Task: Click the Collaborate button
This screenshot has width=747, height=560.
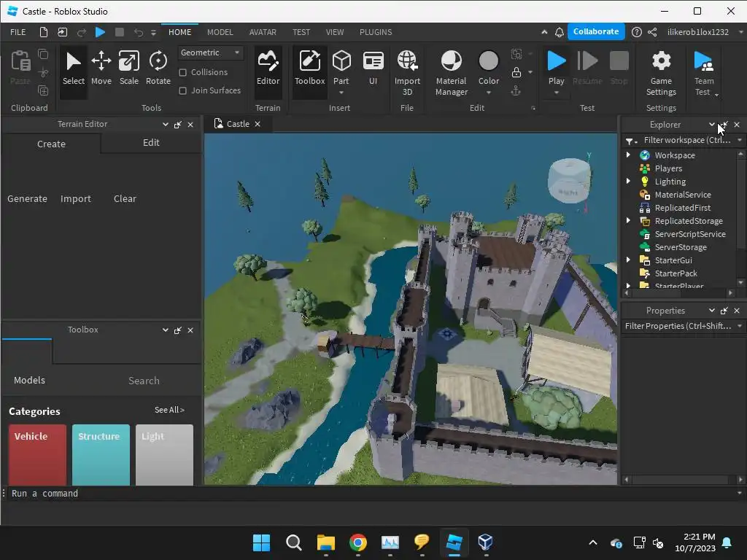Action: pos(596,31)
